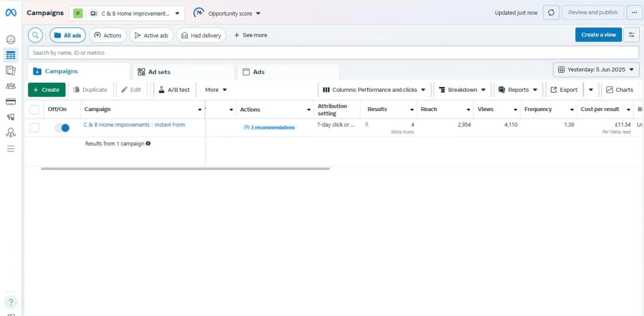Select the C & B Home Improvements campaign checkbox
Screen dimensions: 644x316
(x=34, y=128)
